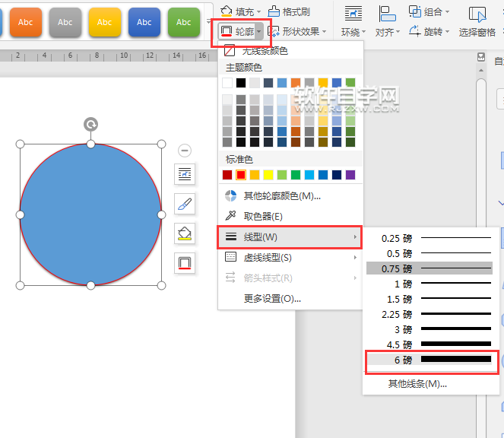Open More Settings (更多设置)

[x=290, y=298]
